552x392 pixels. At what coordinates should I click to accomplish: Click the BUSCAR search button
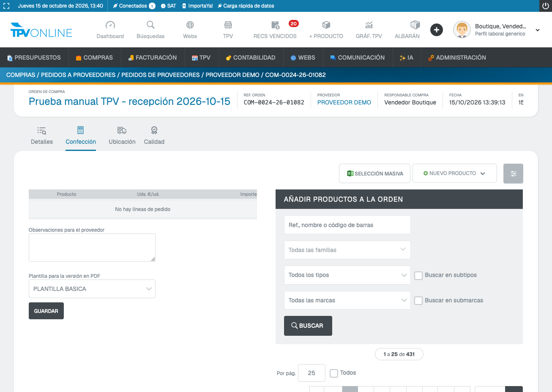point(308,326)
